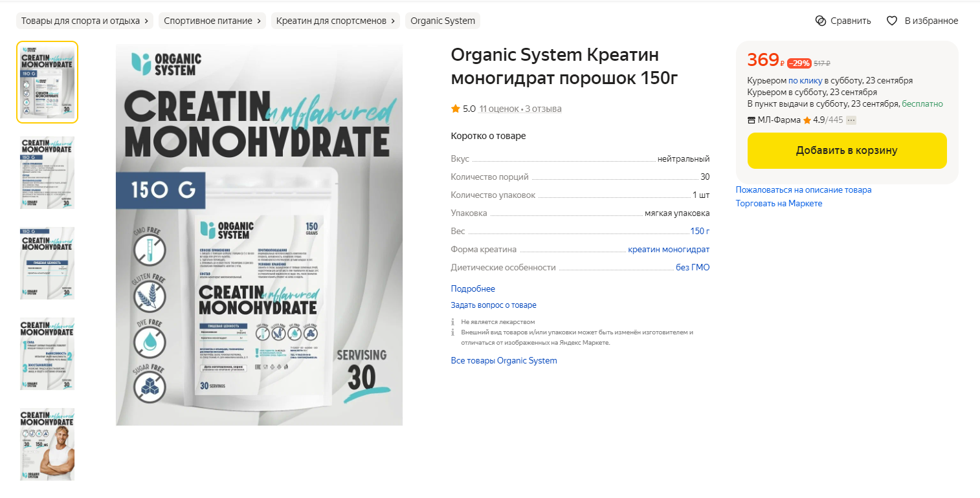Click Пожаловаться на описание товара link
Screen dimensions: 980x498
click(803, 189)
